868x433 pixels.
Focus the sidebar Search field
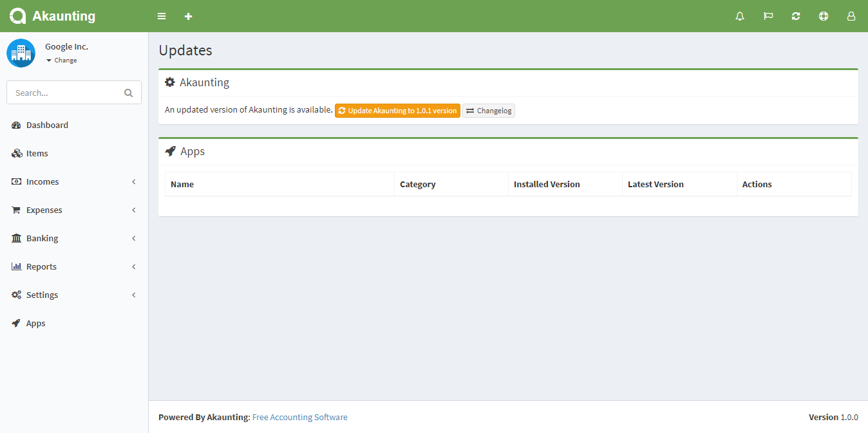pos(74,93)
